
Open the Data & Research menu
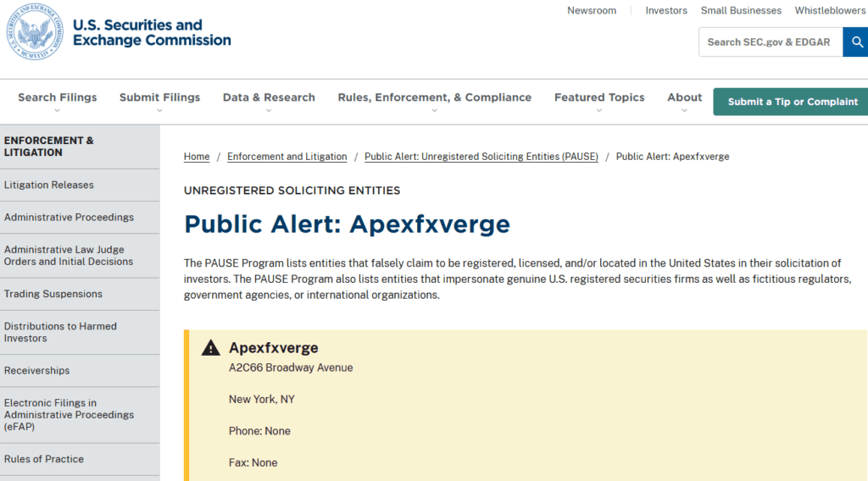click(269, 97)
